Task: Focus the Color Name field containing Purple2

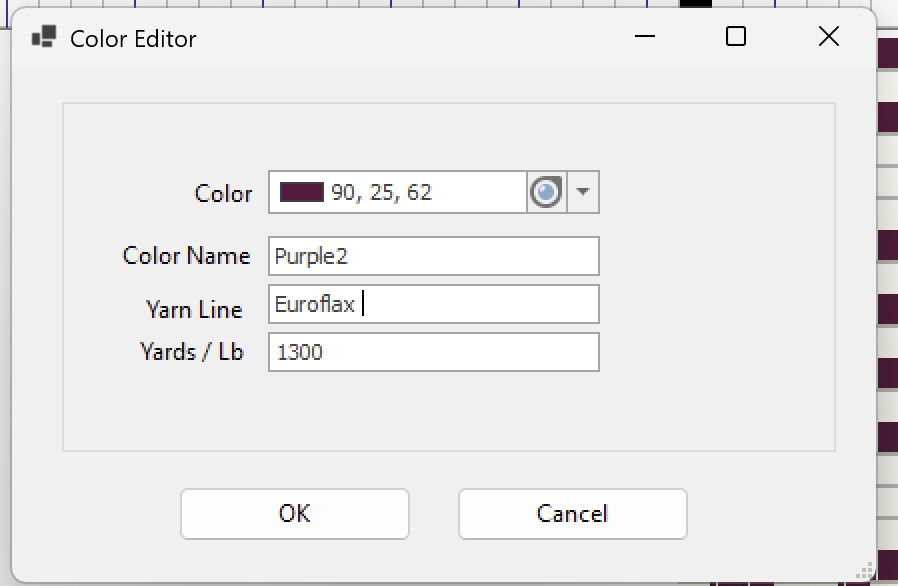Action: click(x=433, y=256)
